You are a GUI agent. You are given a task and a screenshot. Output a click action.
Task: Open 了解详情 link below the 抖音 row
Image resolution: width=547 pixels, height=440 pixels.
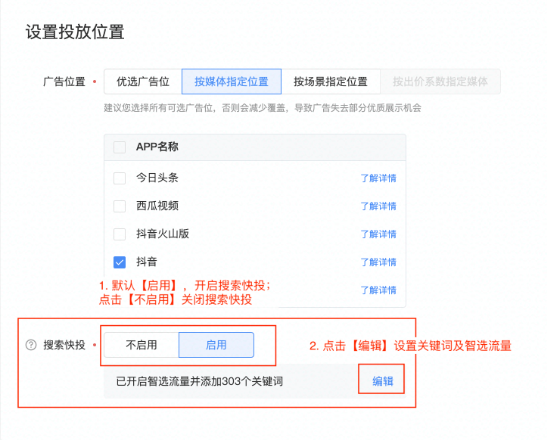click(x=379, y=290)
